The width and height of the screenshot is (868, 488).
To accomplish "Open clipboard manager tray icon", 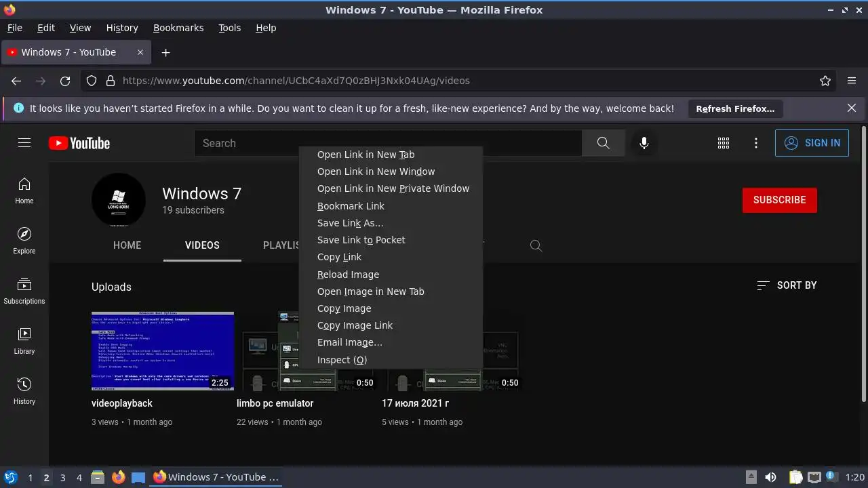I will (796, 477).
